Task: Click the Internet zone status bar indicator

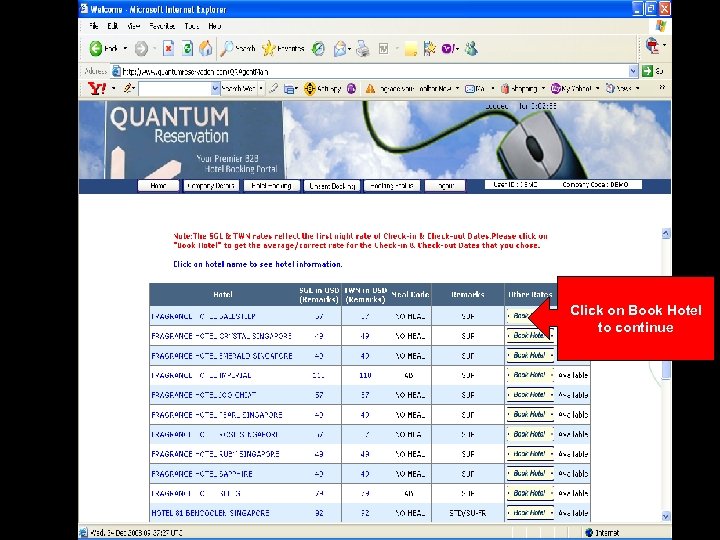Action: click(x=602, y=533)
